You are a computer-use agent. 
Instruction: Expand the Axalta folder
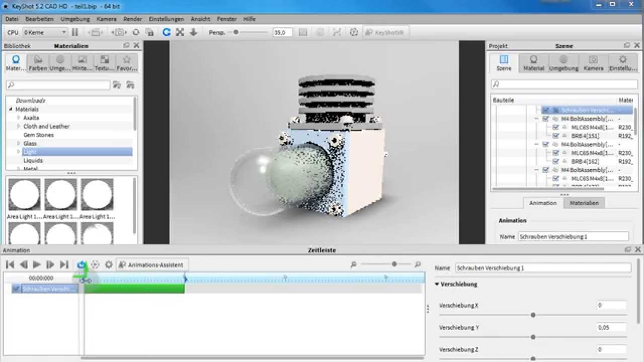coord(19,118)
